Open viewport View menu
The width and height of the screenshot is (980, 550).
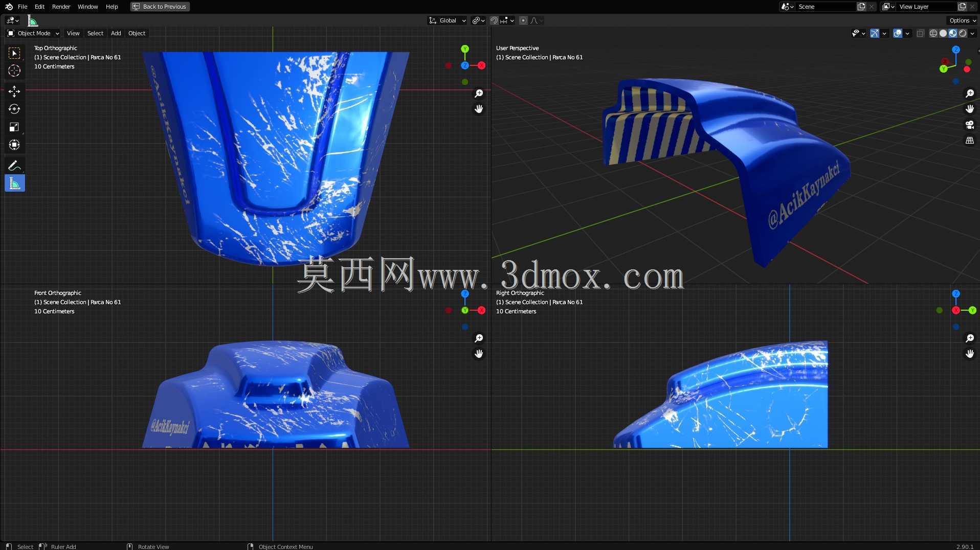[x=73, y=33]
